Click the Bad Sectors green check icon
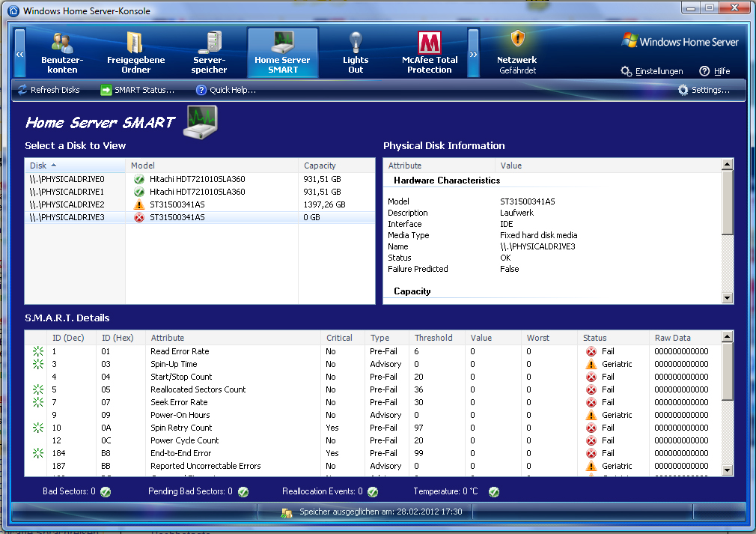The image size is (756, 534). (x=106, y=491)
